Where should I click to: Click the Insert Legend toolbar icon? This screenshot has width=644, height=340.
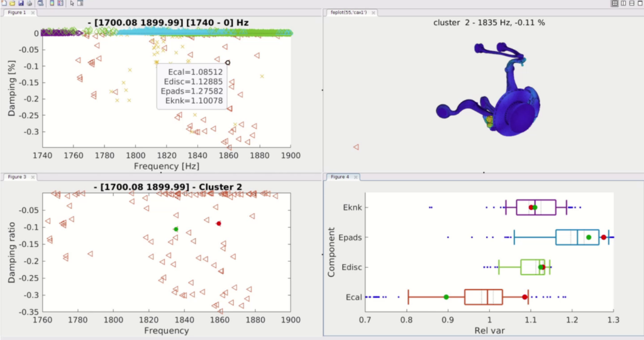pos(60,3)
